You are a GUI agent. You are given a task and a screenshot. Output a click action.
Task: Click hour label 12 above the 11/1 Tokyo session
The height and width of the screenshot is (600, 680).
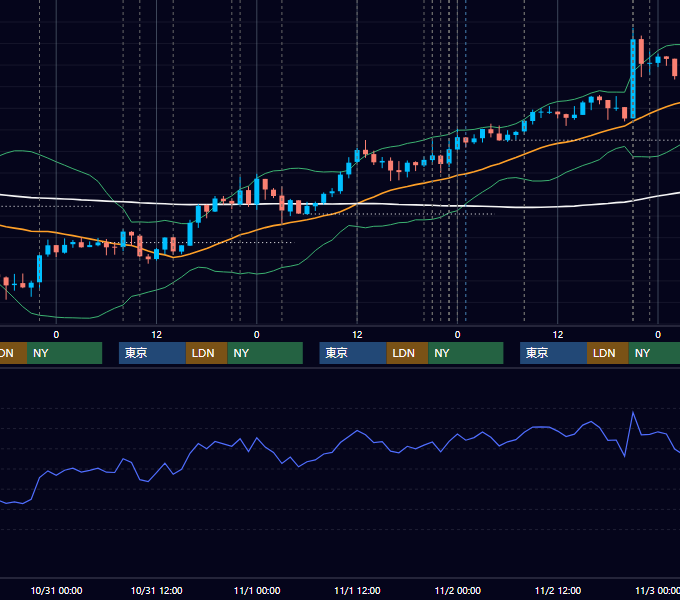(357, 335)
